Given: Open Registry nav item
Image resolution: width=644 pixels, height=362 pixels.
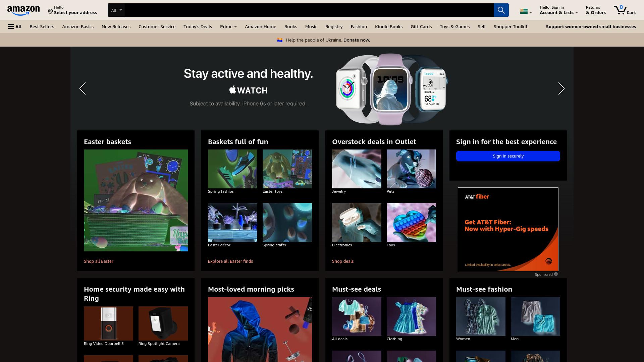Looking at the screenshot, I should click(x=334, y=26).
